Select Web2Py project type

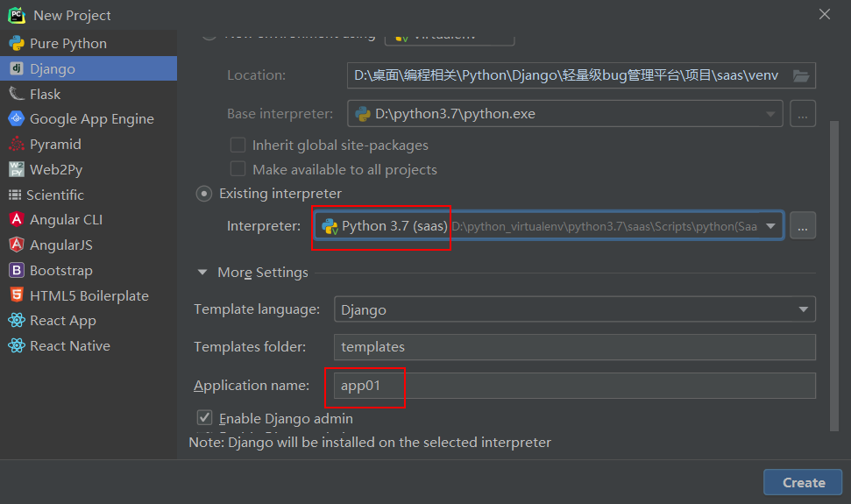89,169
